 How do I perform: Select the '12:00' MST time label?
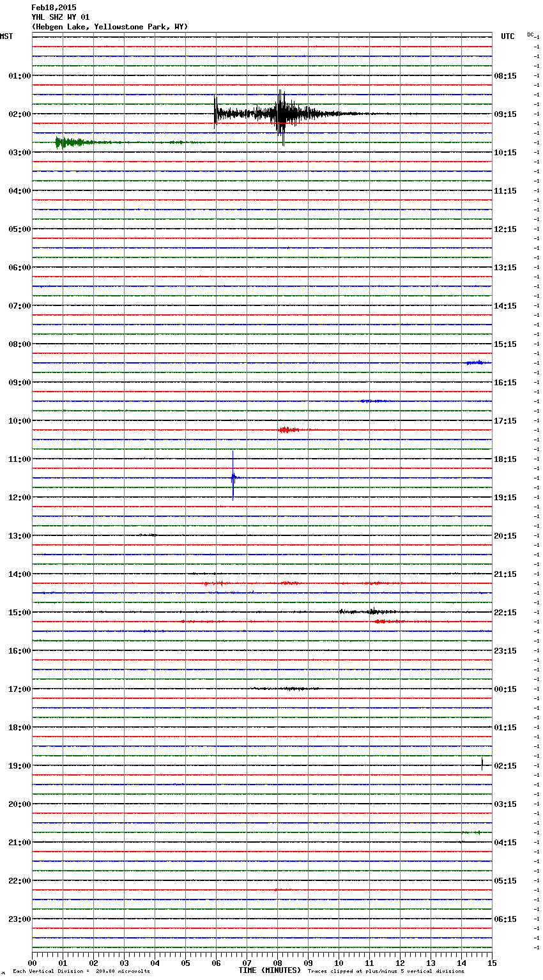[20, 498]
